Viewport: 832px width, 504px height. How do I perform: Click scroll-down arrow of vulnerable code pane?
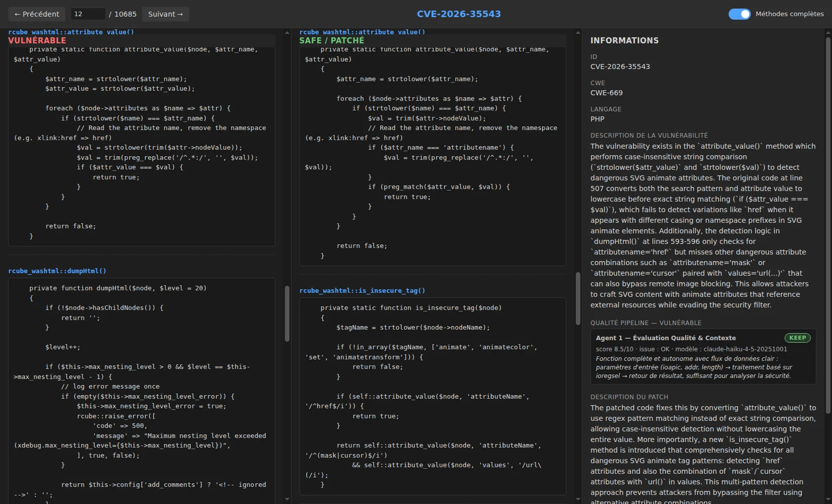click(287, 499)
